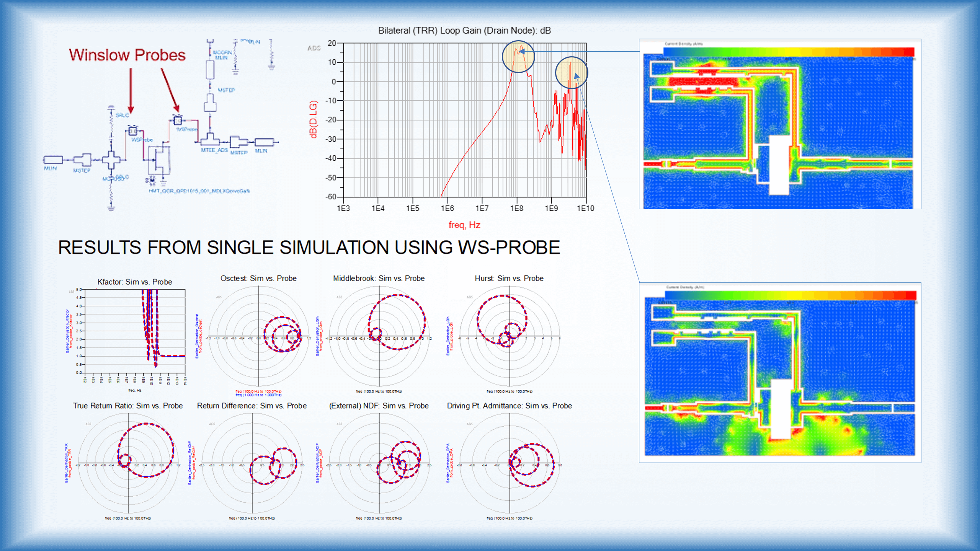Click the color scale bar on upper current map
This screenshot has height=551, width=980.
(789, 51)
